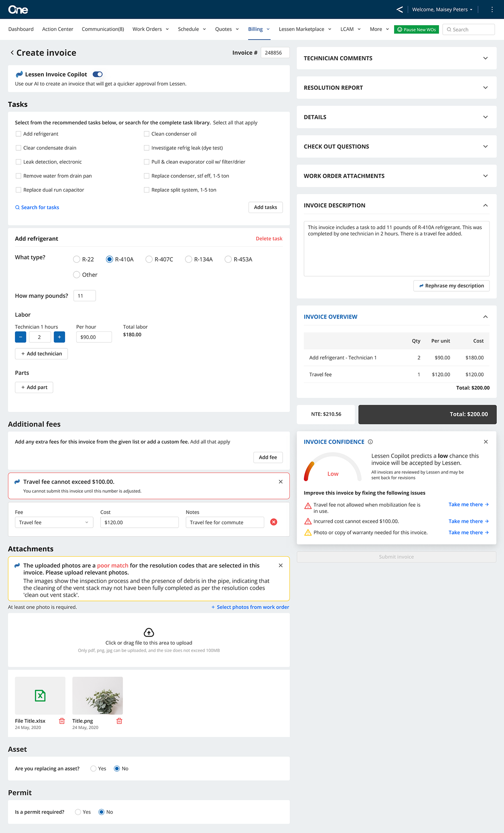This screenshot has height=833, width=504.
Task: Click the search magnifier icon in header
Action: [x=449, y=29]
